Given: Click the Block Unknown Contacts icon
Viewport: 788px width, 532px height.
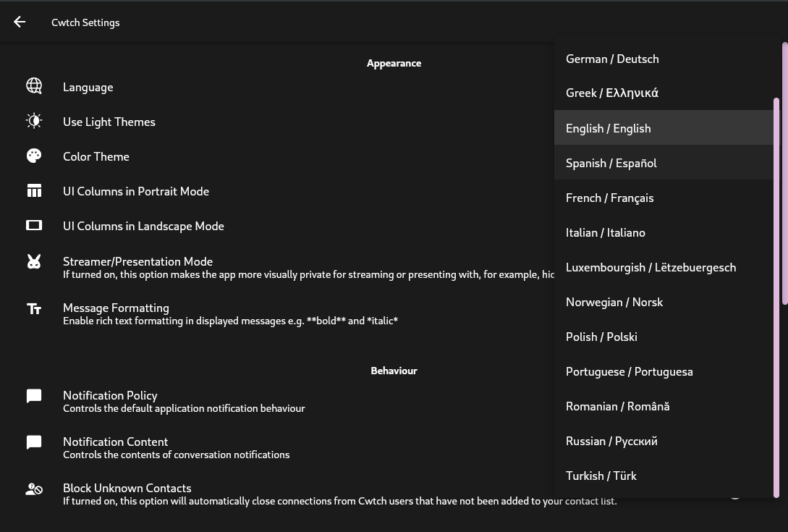Looking at the screenshot, I should pos(34,489).
